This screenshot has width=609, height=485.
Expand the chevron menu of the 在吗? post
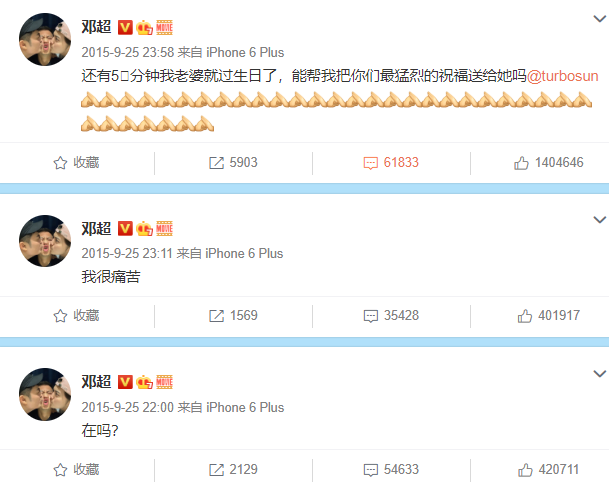click(600, 374)
